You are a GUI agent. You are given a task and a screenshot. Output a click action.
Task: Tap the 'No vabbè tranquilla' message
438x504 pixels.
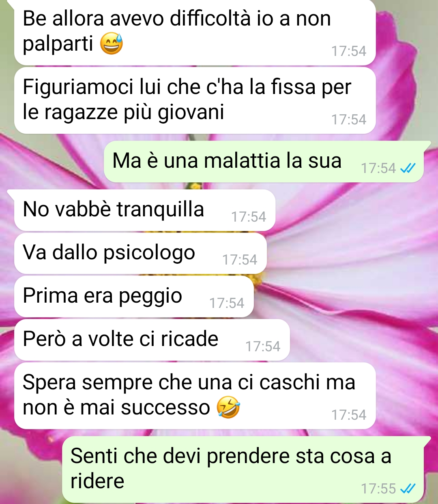[145, 210]
